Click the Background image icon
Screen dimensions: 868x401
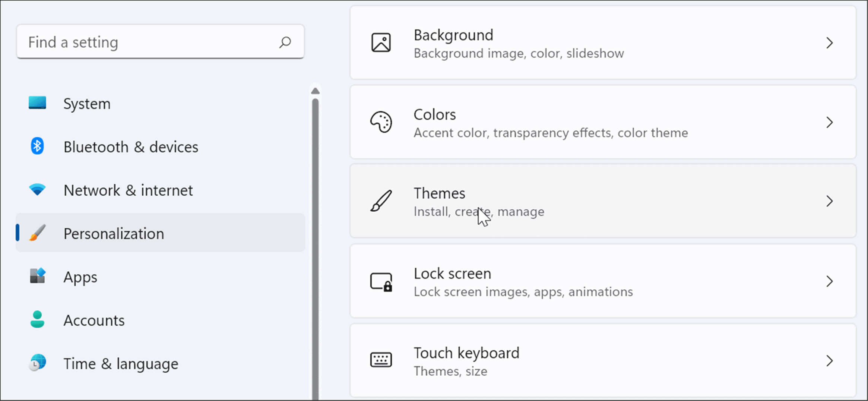coord(381,43)
